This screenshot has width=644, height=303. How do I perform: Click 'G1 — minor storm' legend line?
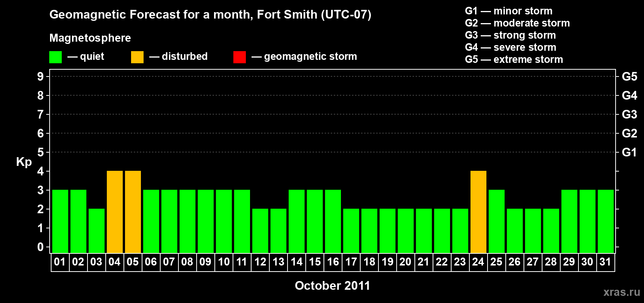point(509,11)
